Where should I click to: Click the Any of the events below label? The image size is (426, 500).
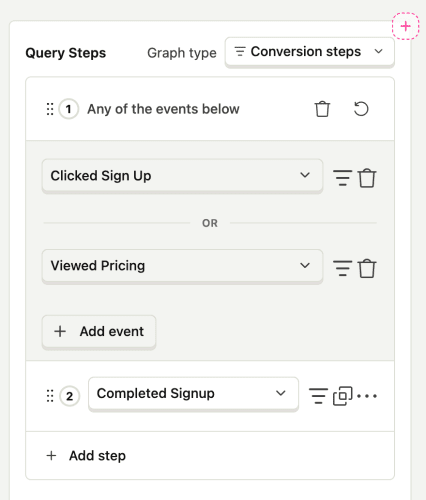[163, 109]
